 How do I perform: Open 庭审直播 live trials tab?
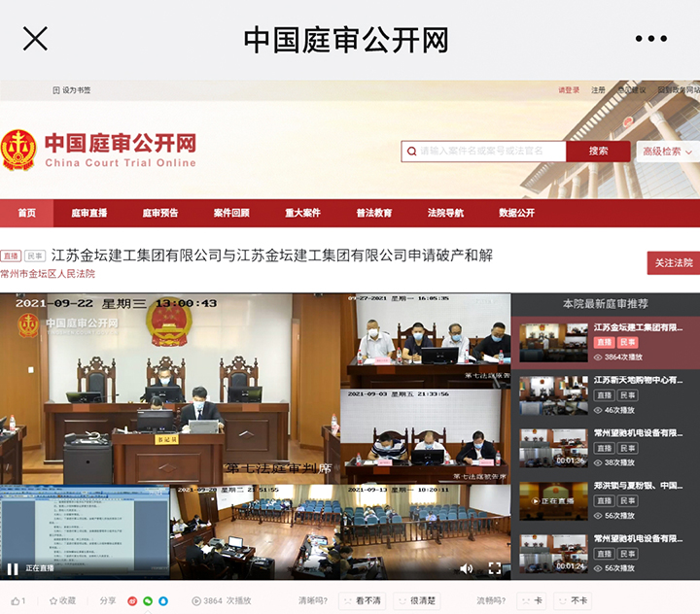point(88,213)
